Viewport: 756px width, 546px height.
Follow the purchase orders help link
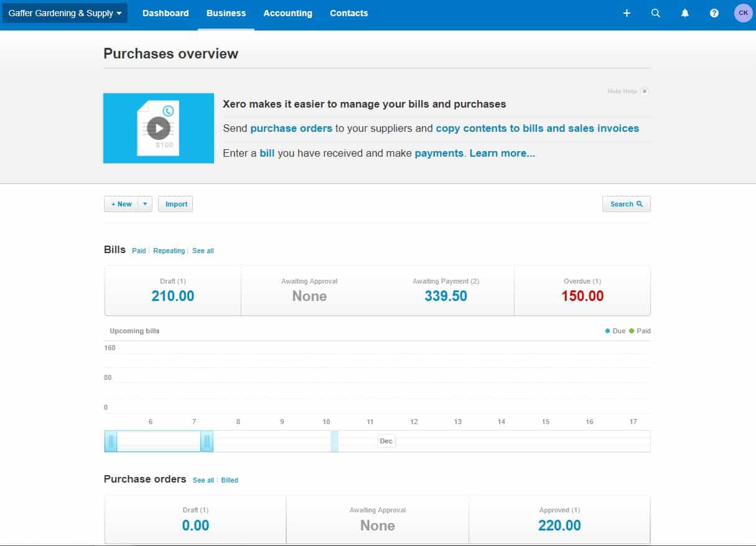(x=291, y=128)
